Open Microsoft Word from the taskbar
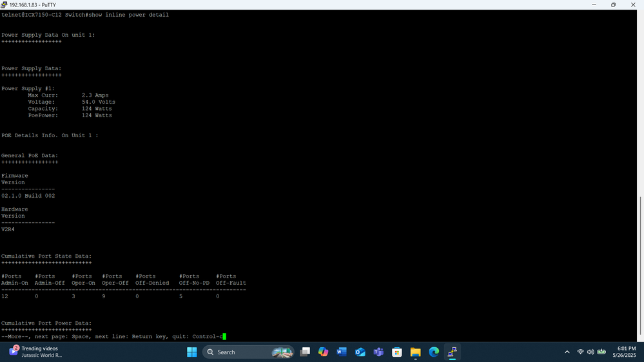The width and height of the screenshot is (644, 362). (342, 352)
